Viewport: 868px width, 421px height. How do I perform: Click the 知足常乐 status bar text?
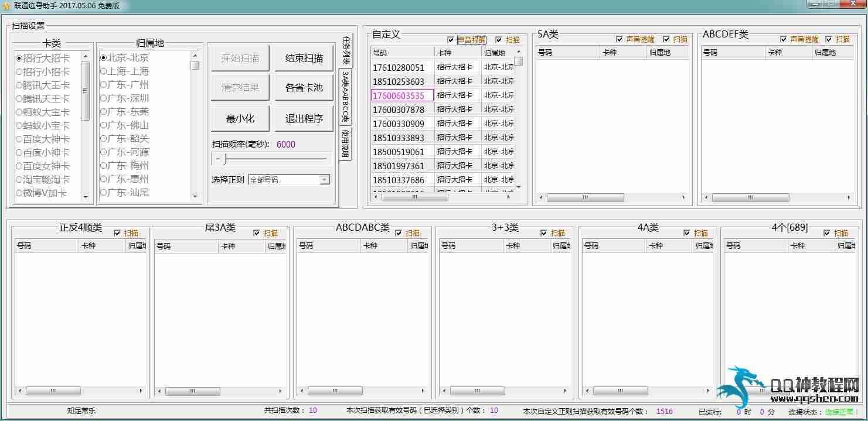[81, 411]
